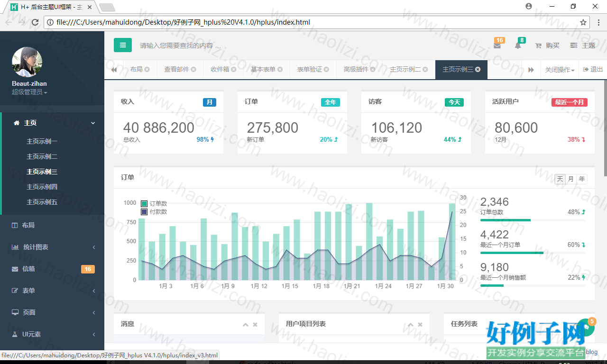Bookmark this page with star icon

[583, 22]
